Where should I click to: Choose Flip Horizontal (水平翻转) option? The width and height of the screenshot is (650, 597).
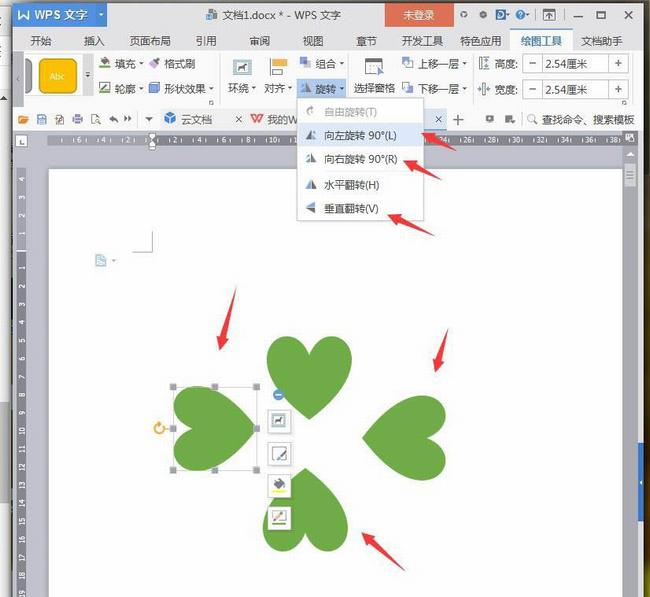(x=350, y=185)
